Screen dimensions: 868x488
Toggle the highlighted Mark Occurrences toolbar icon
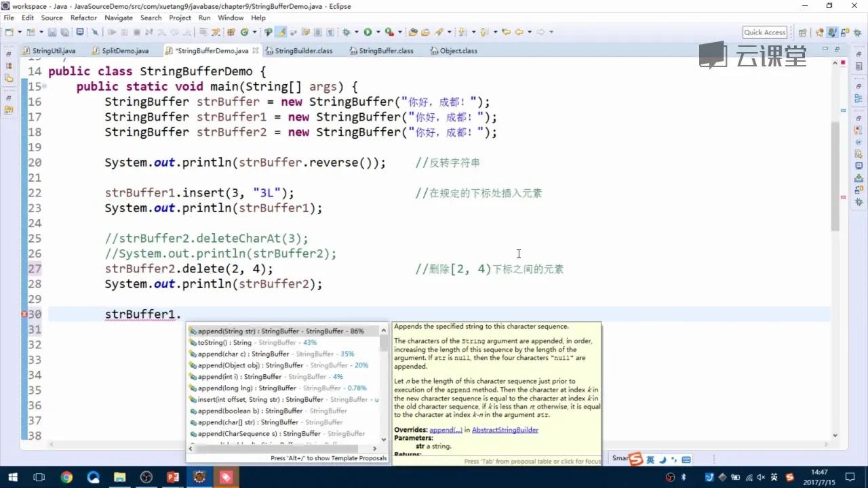tap(280, 32)
